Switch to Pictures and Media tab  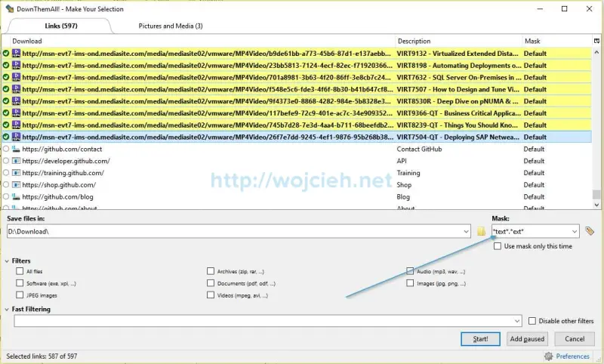tap(170, 26)
